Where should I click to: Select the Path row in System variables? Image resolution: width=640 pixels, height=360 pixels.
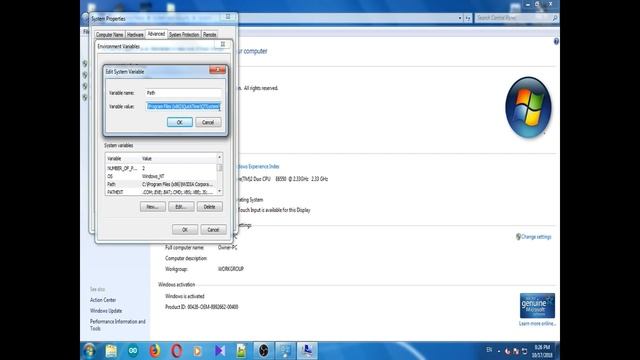tap(161, 184)
